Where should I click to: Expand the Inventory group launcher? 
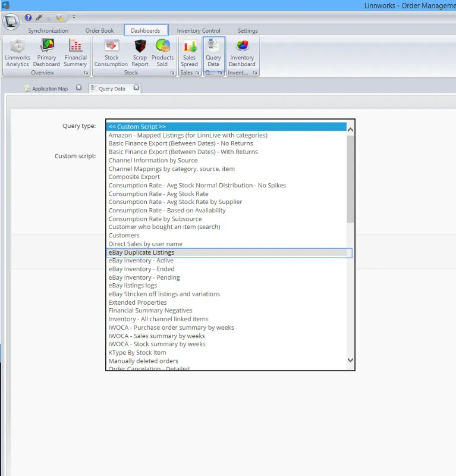(x=255, y=73)
